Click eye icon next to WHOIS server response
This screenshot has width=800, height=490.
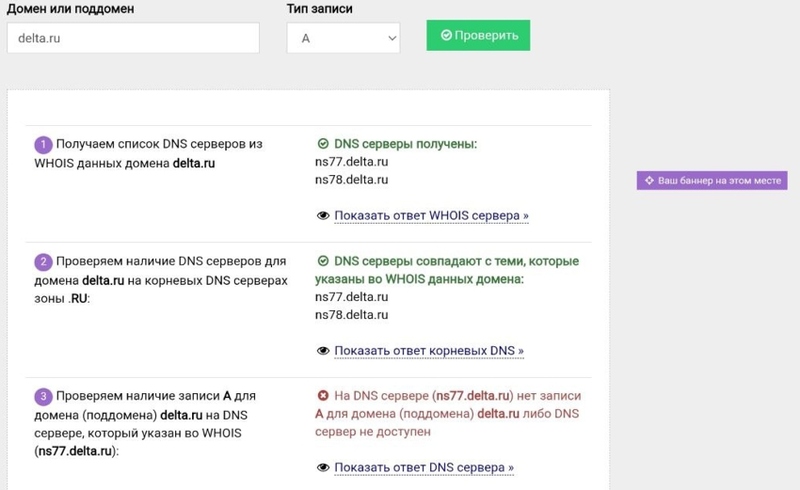(323, 215)
